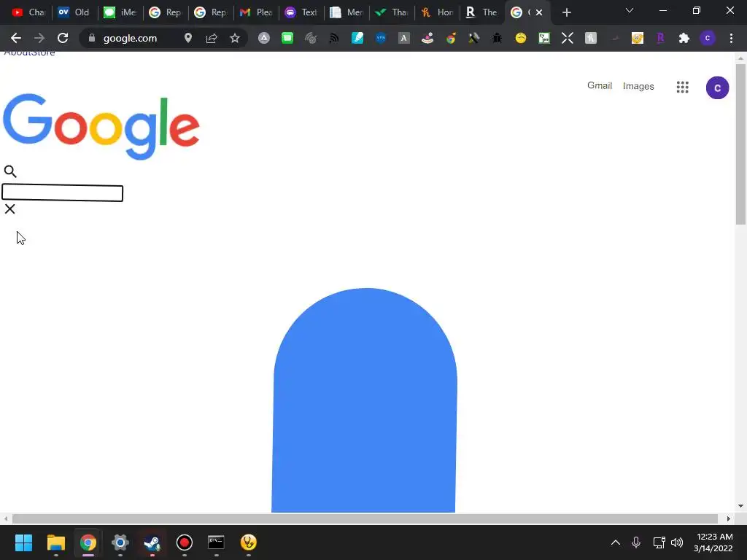Open the red record app on taskbar
This screenshot has width=747, height=560.
(185, 542)
